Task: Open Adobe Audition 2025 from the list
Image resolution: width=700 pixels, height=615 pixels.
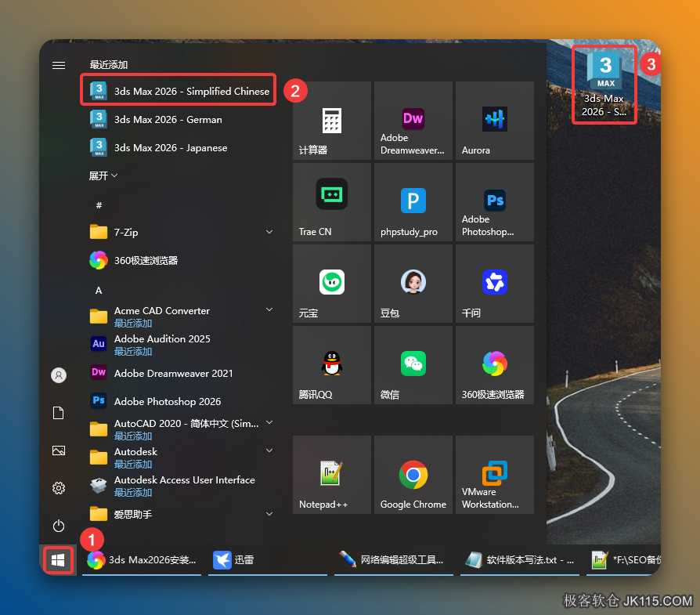Action: click(179, 345)
